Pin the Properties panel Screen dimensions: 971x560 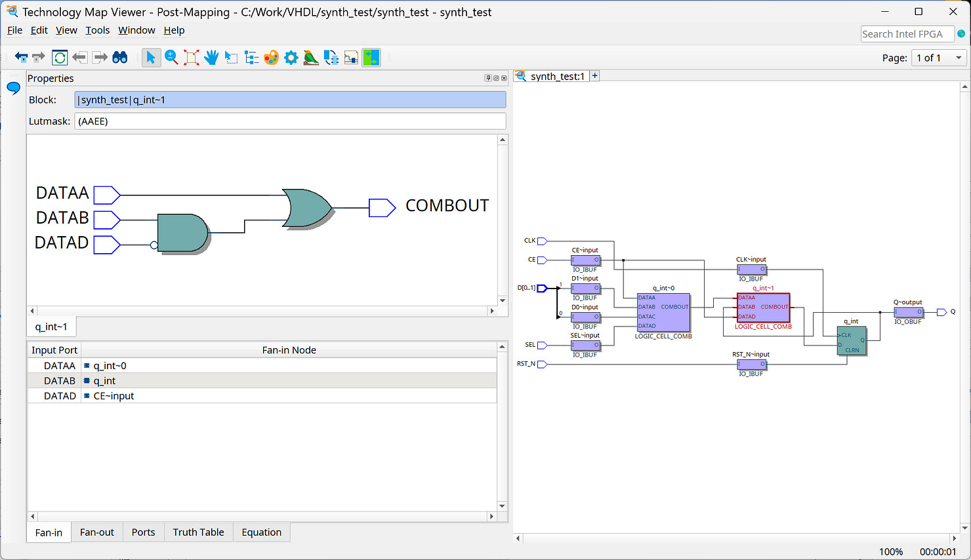click(x=488, y=78)
